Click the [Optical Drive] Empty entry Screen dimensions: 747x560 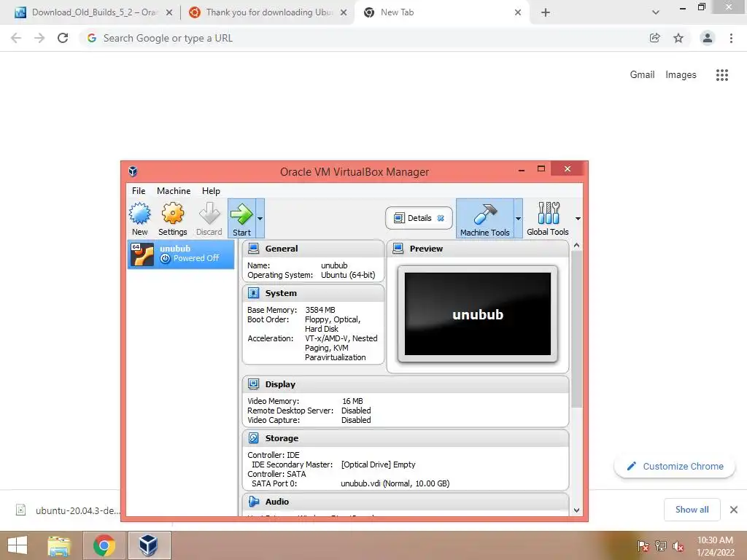[x=379, y=464]
